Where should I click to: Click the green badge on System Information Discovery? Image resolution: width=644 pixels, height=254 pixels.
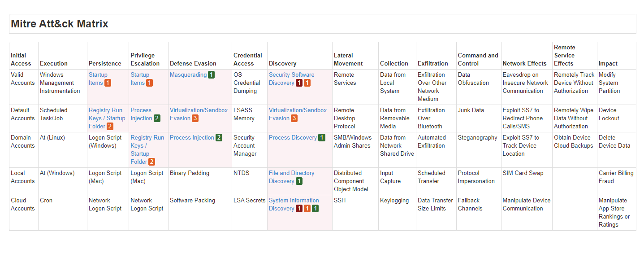click(315, 209)
